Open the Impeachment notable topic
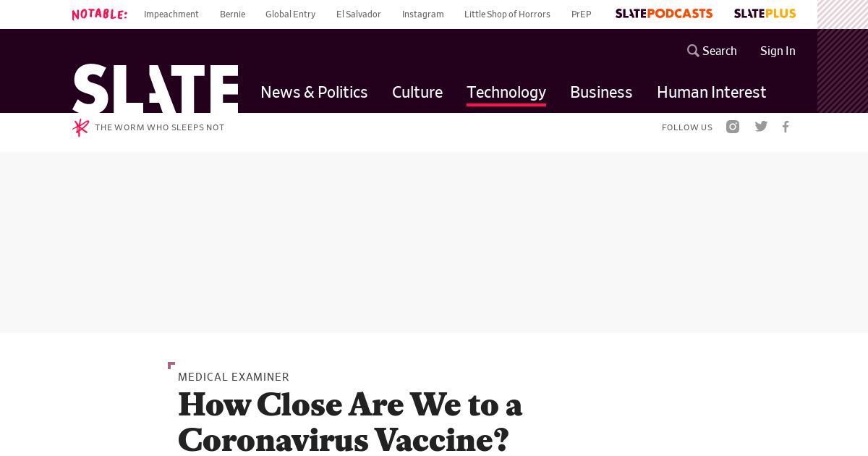868x456 pixels. tap(171, 14)
